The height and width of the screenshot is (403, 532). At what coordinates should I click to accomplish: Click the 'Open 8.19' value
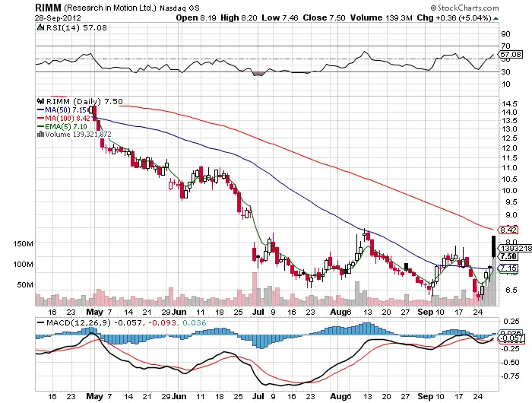196,17
